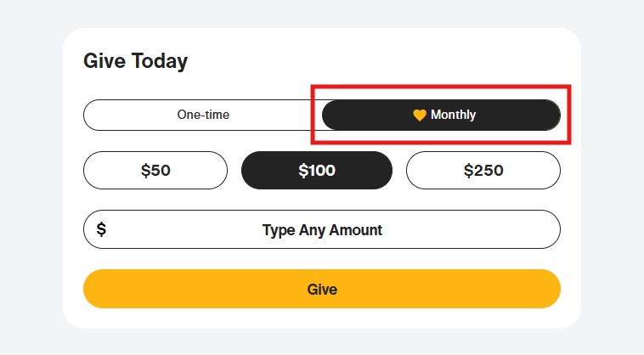Give two hundred fifty dollars option

(x=483, y=170)
